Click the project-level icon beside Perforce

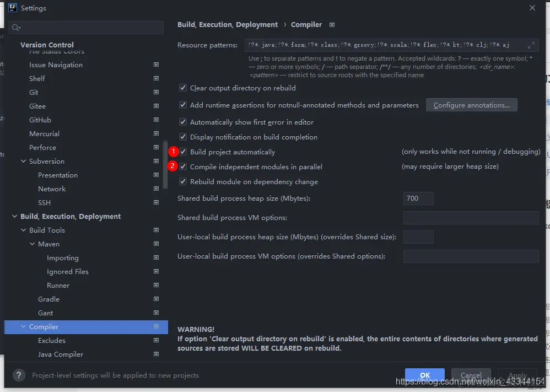click(157, 147)
